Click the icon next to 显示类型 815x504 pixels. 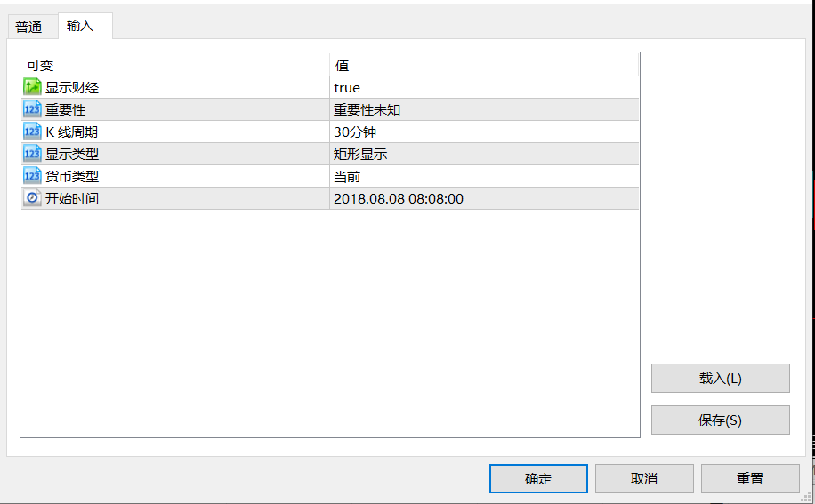click(32, 154)
